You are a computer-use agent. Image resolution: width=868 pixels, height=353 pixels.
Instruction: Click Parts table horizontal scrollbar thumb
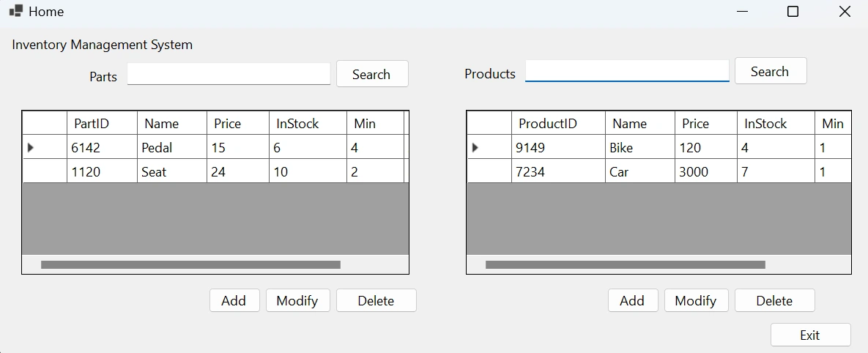(x=190, y=264)
